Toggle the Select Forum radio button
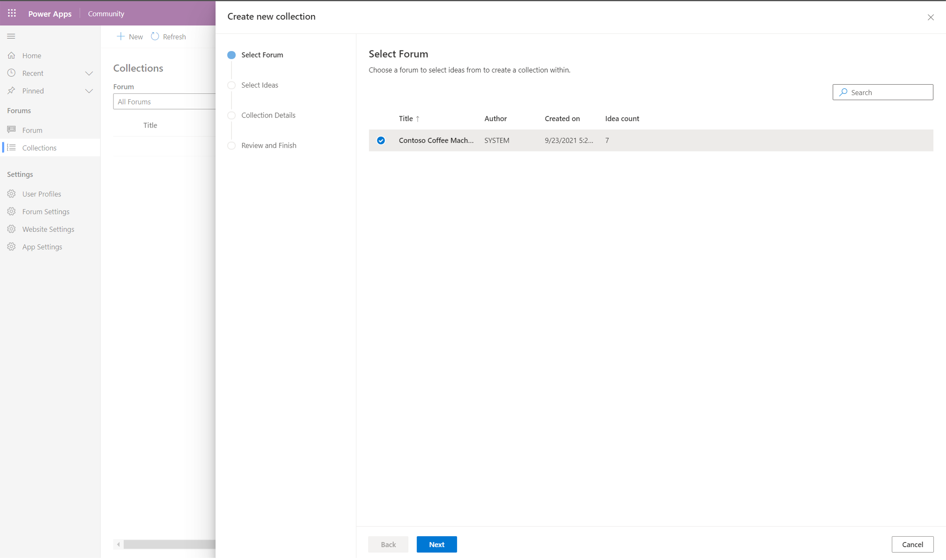The height and width of the screenshot is (560, 946). tap(232, 55)
